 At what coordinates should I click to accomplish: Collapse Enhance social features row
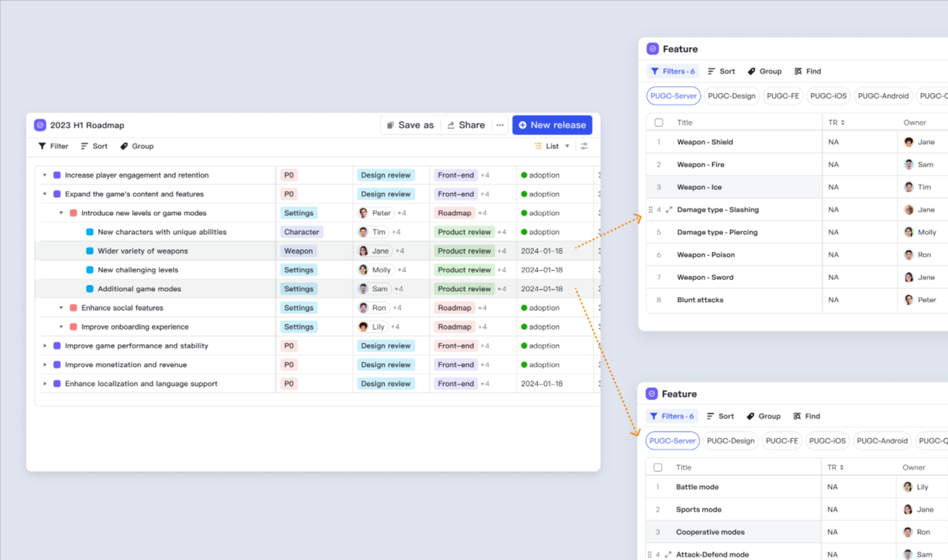[61, 308]
